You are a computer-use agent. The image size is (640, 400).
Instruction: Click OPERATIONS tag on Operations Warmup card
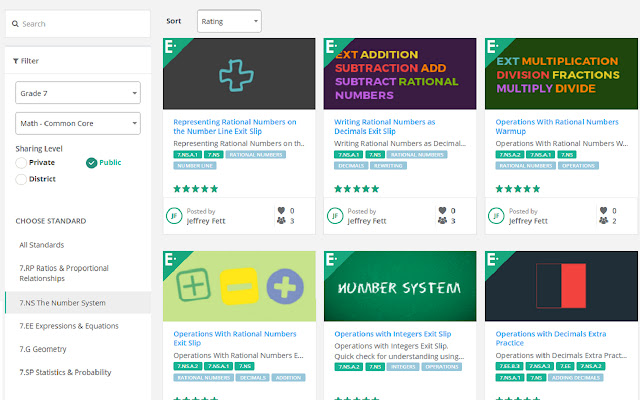click(x=578, y=166)
